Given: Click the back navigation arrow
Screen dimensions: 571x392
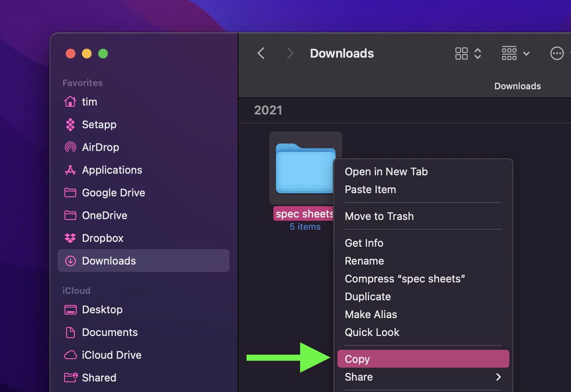Looking at the screenshot, I should pos(261,54).
